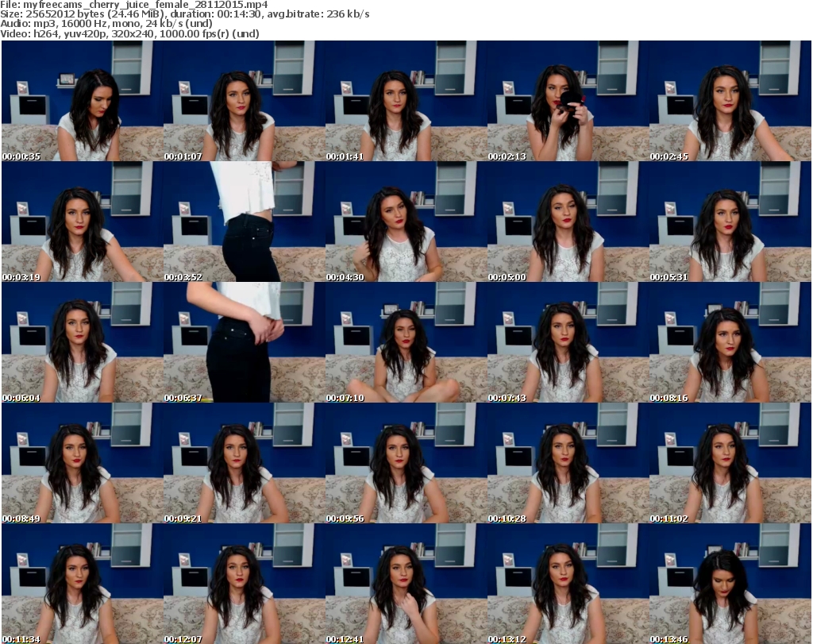Select the 'Video: h264, yuv420p' line
Screen dimensions: 813x644
129,33
